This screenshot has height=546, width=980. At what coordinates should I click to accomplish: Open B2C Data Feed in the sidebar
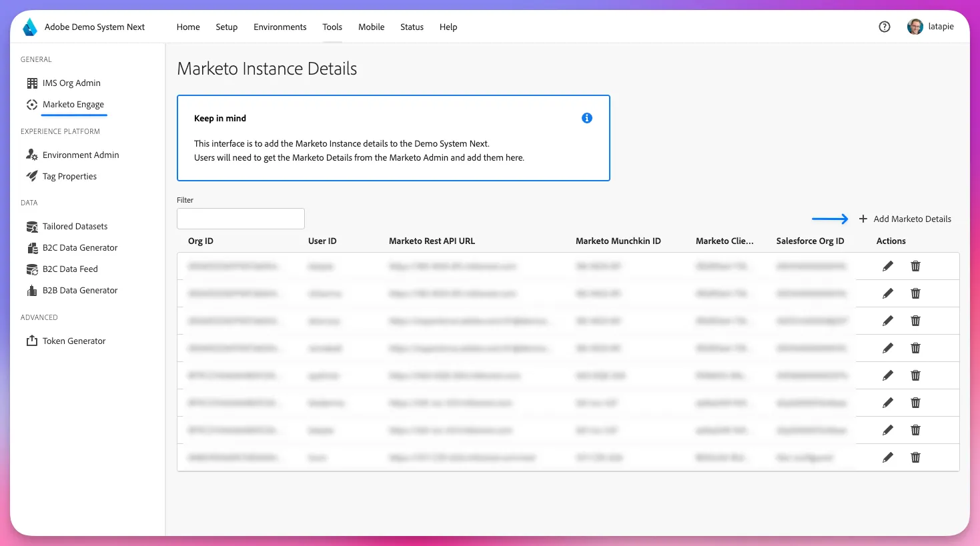(62, 269)
